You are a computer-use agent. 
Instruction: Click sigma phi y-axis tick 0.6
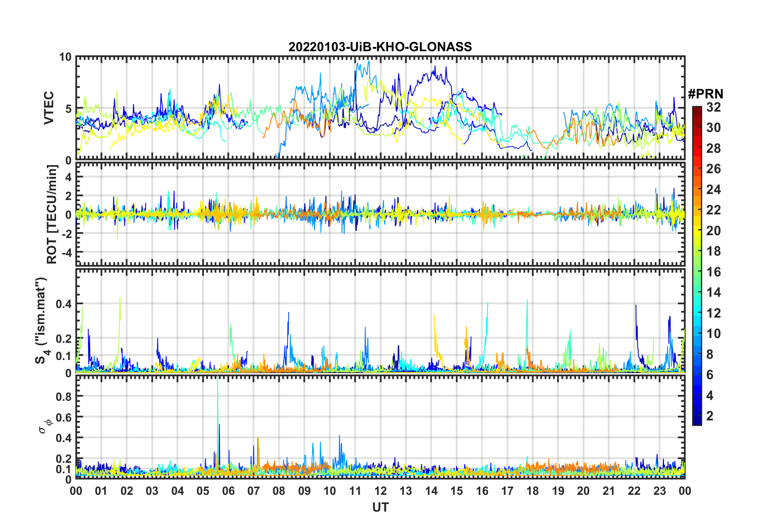64,417
